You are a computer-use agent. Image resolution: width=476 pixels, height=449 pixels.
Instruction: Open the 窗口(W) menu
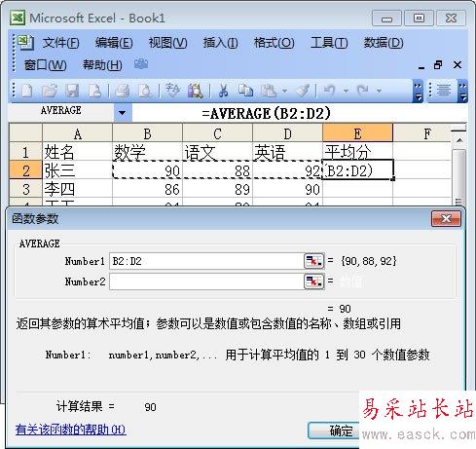(46, 65)
